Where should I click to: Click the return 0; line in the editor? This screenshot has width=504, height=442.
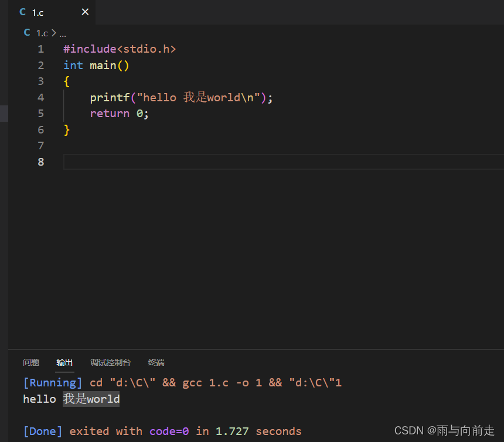pyautogui.click(x=119, y=113)
